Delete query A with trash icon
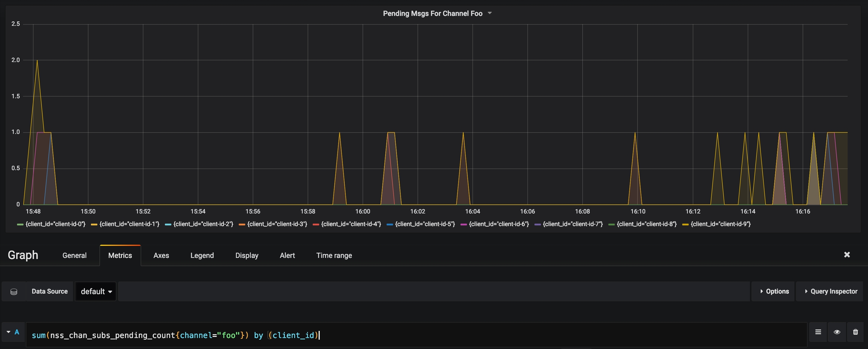Screen dimensions: 868x349 [855, 332]
